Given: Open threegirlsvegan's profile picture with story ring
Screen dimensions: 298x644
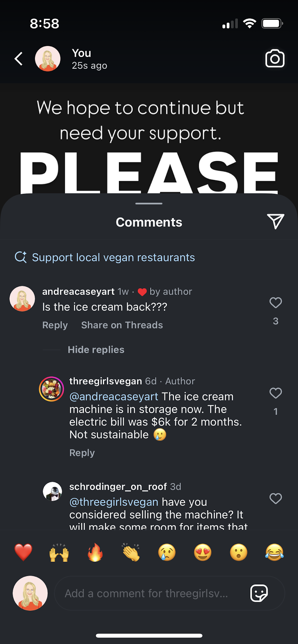Looking at the screenshot, I should pos(51,389).
